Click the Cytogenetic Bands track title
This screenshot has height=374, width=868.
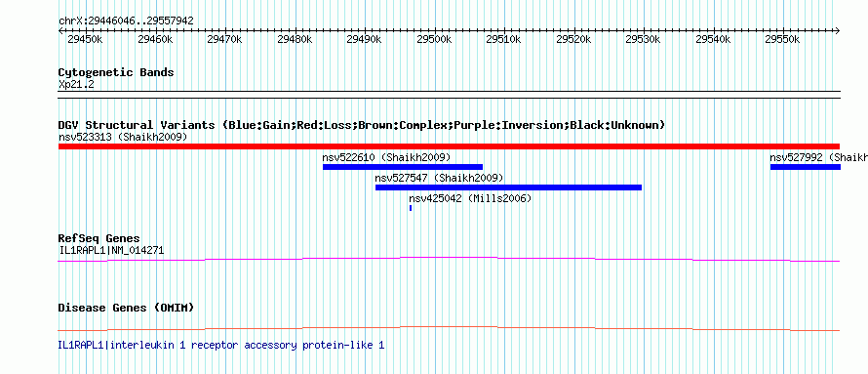click(116, 72)
